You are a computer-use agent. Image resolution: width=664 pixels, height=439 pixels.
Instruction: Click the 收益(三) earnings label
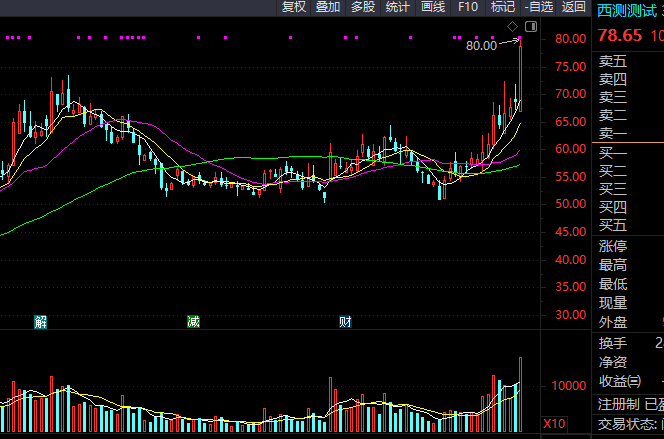pyautogui.click(x=620, y=381)
